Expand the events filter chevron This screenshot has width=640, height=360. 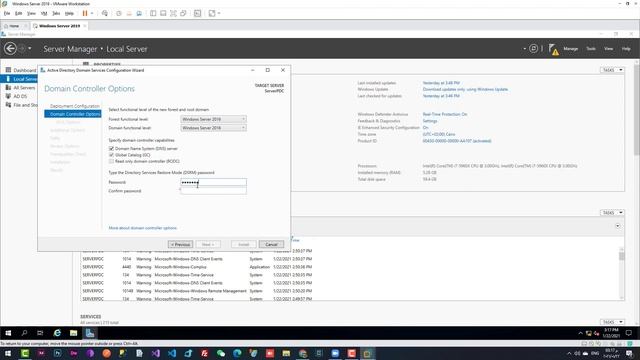tap(618, 226)
